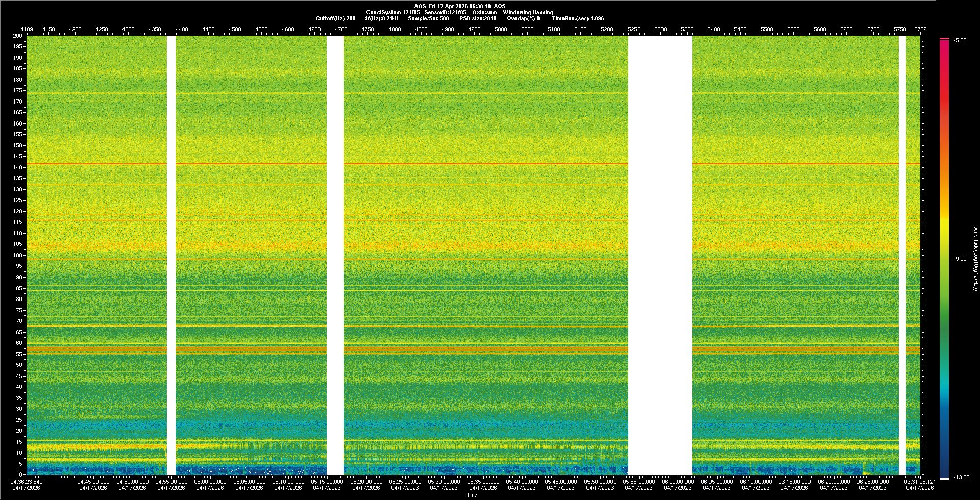Click the -9.00 colorbar label
This screenshot has height=500, width=980.
(x=960, y=259)
